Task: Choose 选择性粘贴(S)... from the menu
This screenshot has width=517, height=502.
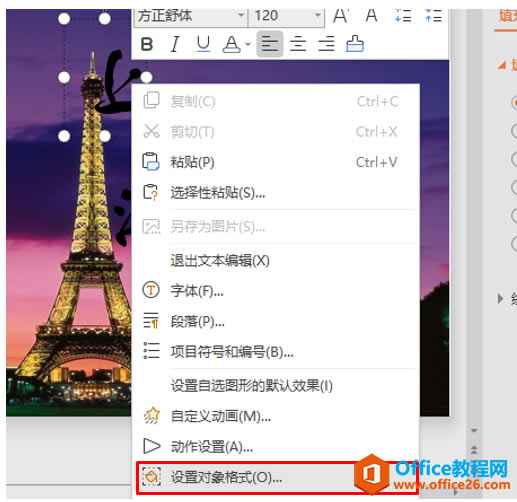Action: [276, 193]
